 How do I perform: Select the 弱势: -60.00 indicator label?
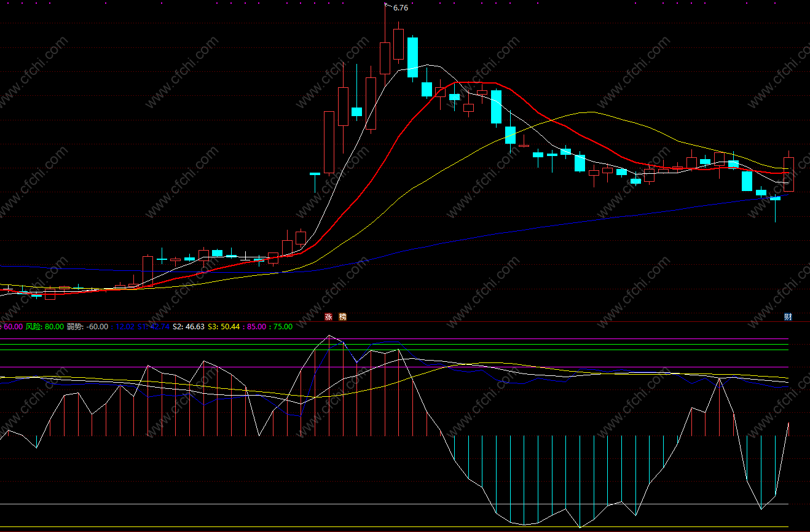click(87, 327)
